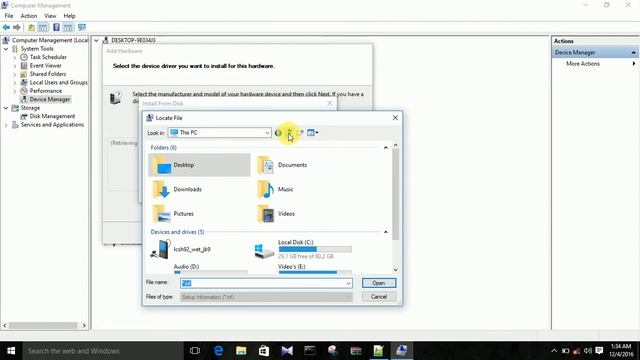Image resolution: width=640 pixels, height=360 pixels.
Task: Open the View menu in Computer Management
Action: [50, 16]
